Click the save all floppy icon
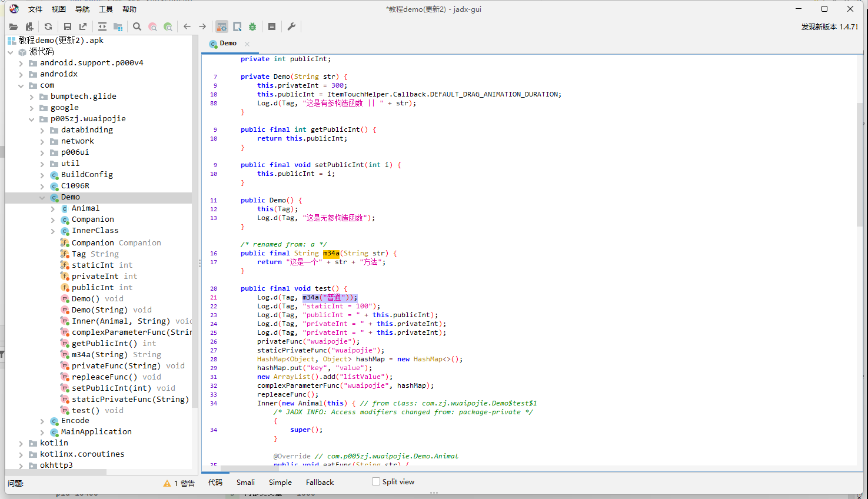Screen dimensions: 868x499 (x=68, y=26)
